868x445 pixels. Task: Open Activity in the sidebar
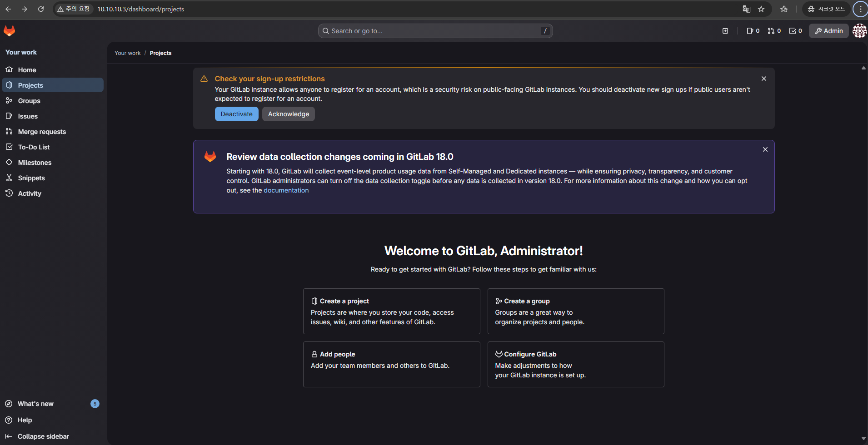(x=53, y=193)
